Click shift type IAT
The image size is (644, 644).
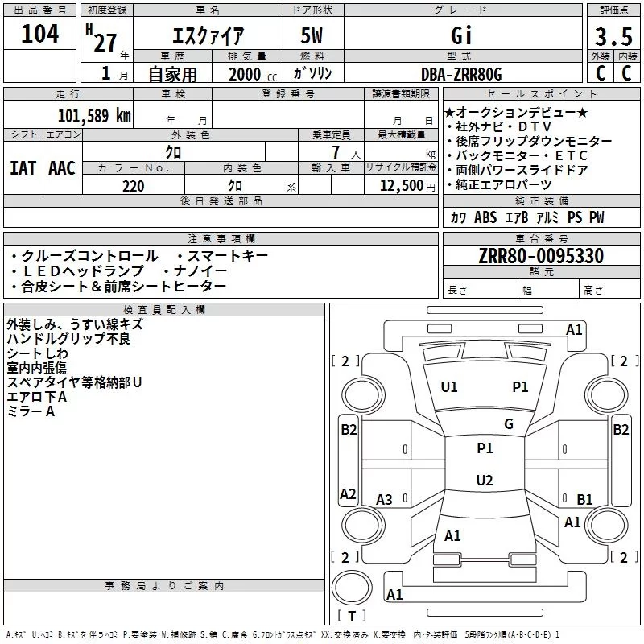[23, 168]
